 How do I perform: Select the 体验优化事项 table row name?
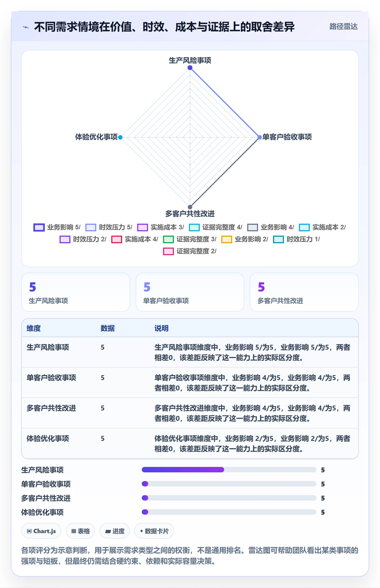pyautogui.click(x=48, y=438)
